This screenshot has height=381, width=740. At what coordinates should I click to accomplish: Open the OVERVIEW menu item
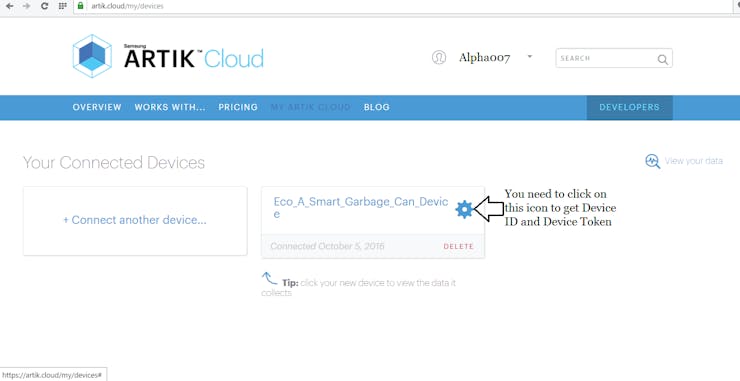97,107
